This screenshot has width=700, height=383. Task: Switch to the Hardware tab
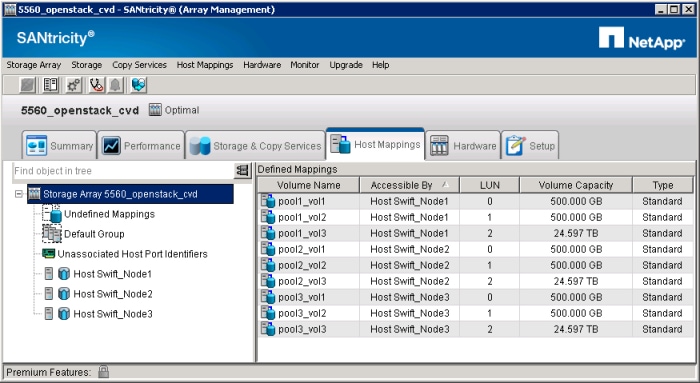463,146
